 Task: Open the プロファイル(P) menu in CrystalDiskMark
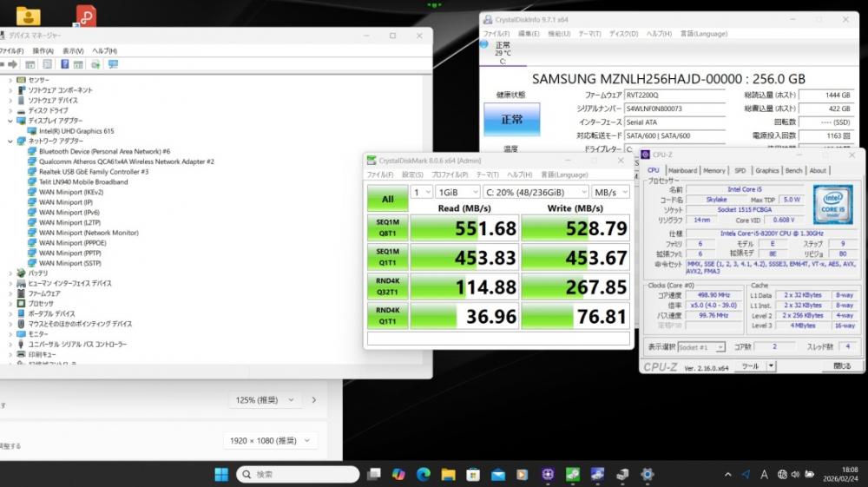[x=450, y=174]
